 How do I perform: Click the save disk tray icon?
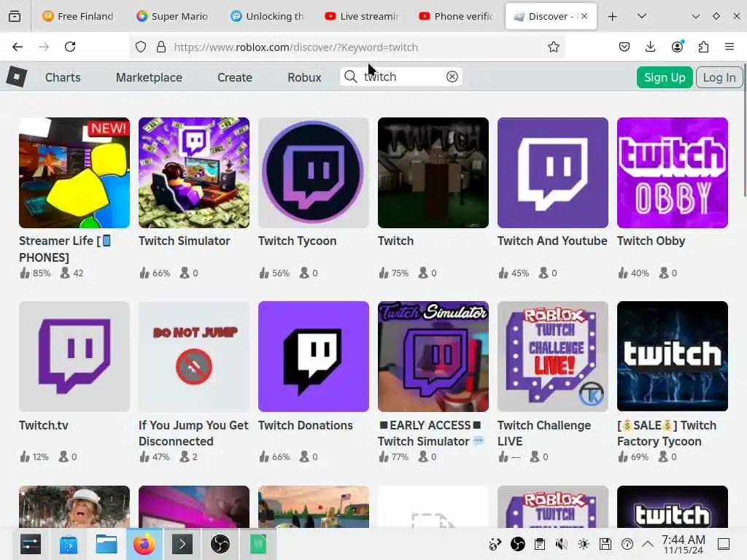point(605,544)
